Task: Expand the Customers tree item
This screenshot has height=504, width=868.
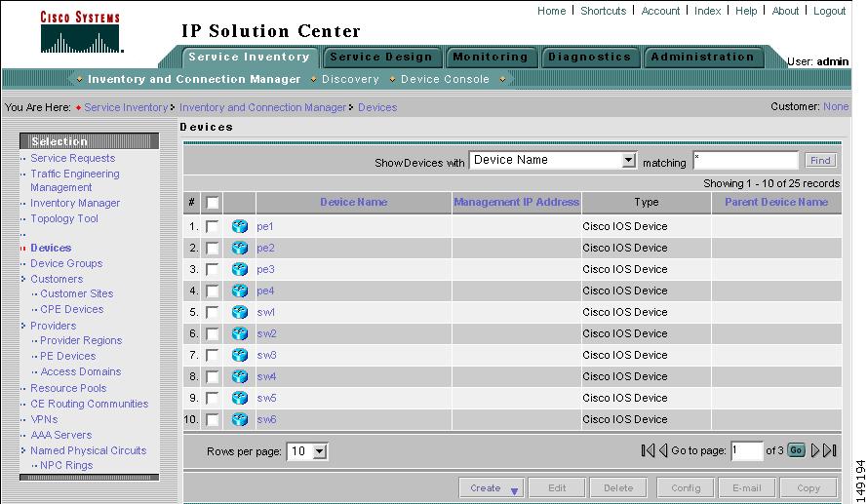Action: (23, 279)
